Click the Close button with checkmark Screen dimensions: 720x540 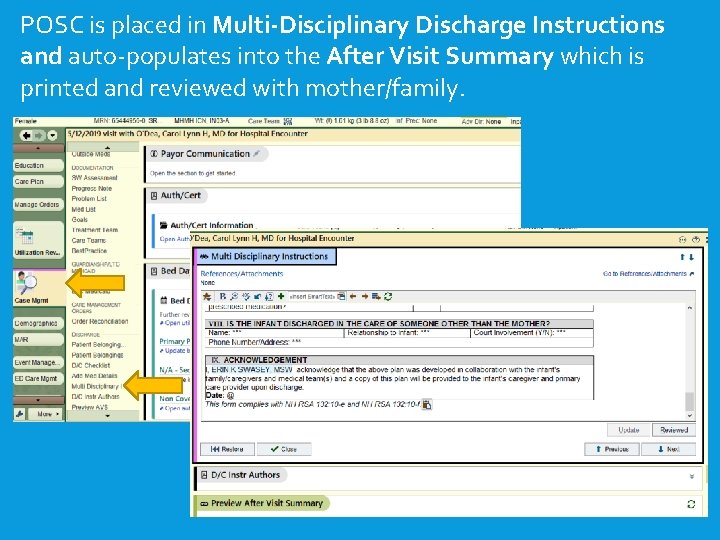tap(284, 449)
